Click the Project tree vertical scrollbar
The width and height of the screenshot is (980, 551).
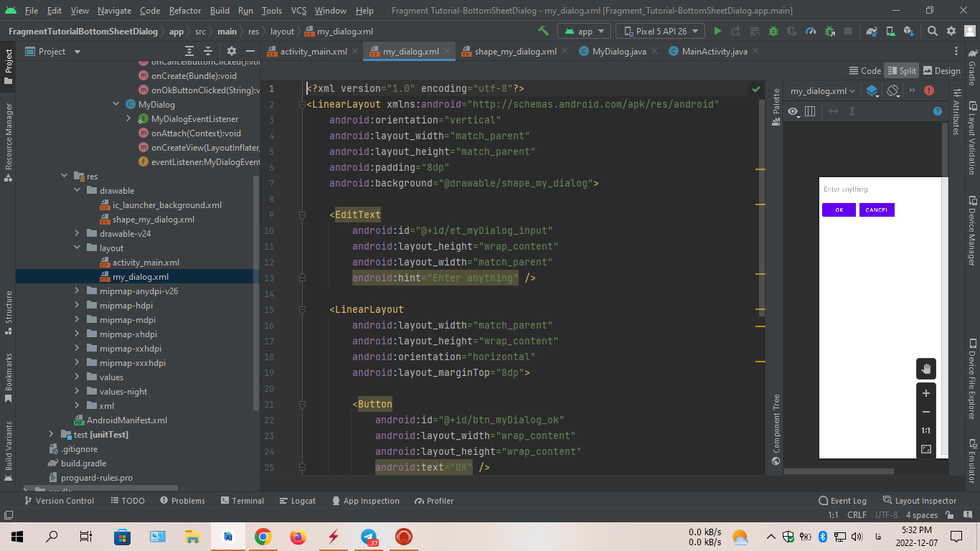(x=256, y=293)
